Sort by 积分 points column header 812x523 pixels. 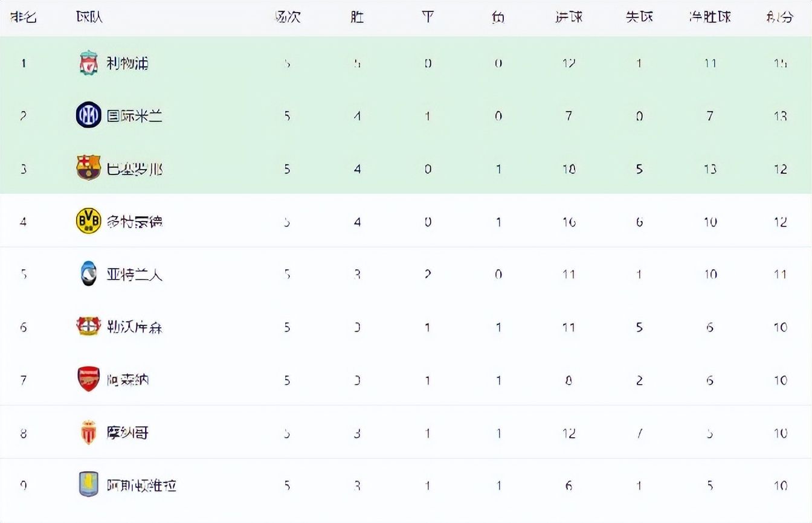point(780,18)
